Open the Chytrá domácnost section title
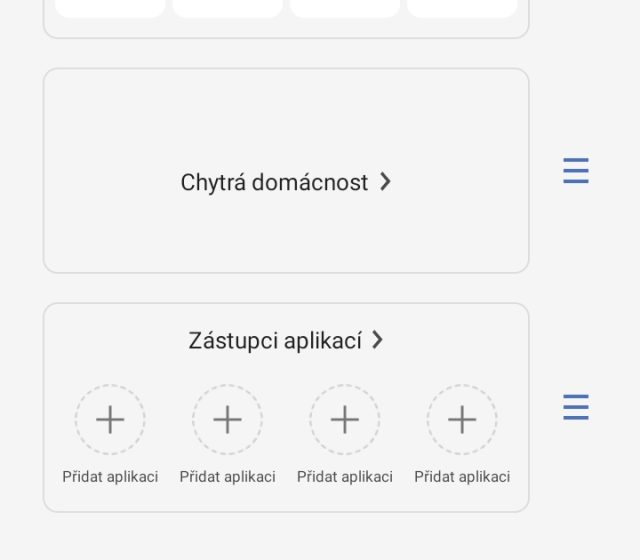 click(x=274, y=182)
